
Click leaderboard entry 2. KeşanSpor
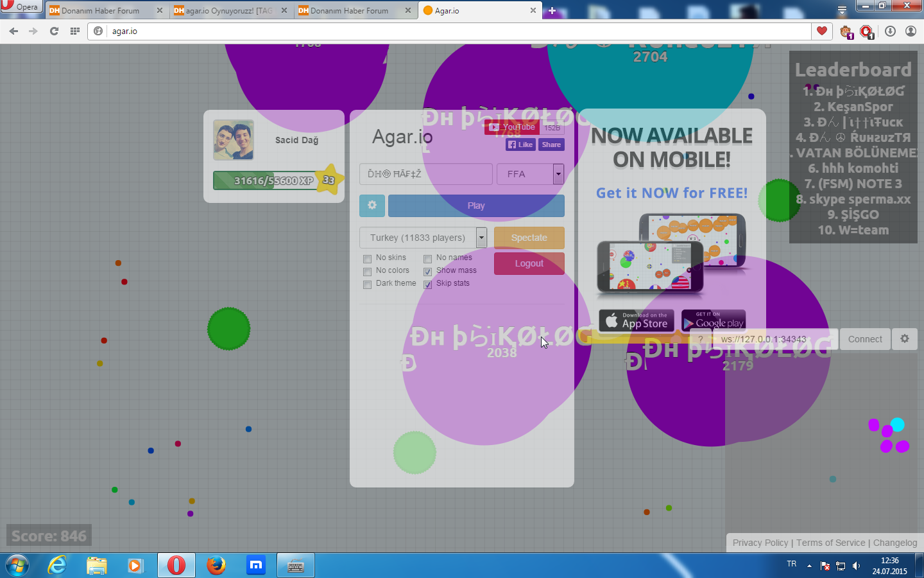coord(853,107)
